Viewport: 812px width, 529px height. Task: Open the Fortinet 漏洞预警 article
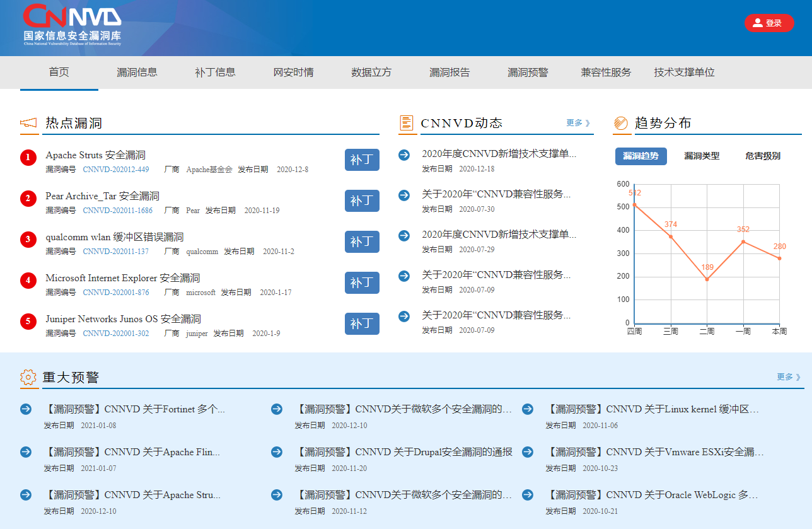pos(134,409)
